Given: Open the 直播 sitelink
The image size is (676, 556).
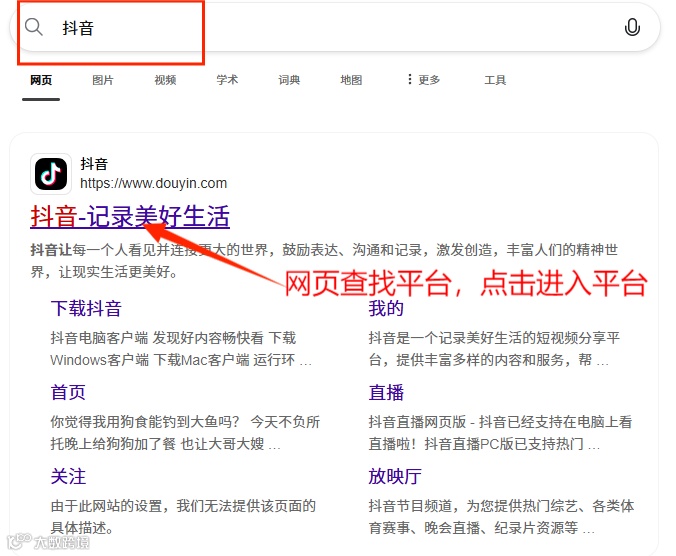Looking at the screenshot, I should coord(386,393).
